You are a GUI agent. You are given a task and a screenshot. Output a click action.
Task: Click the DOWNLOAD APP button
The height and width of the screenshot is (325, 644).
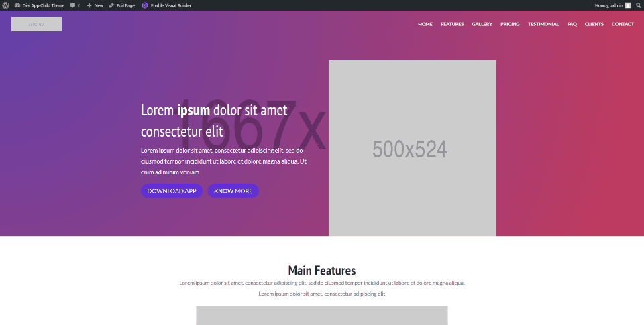pyautogui.click(x=172, y=191)
